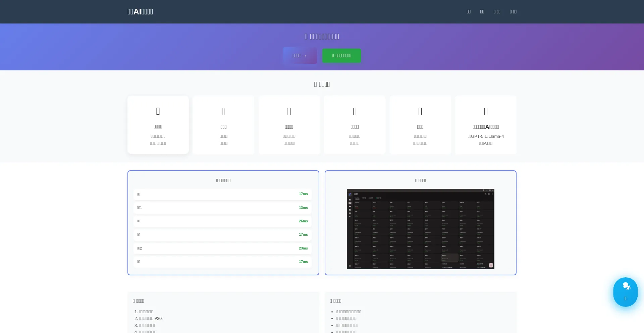Screen dimensions: 644x333
Task: Click the cyan floating chat support button
Action: (625, 292)
